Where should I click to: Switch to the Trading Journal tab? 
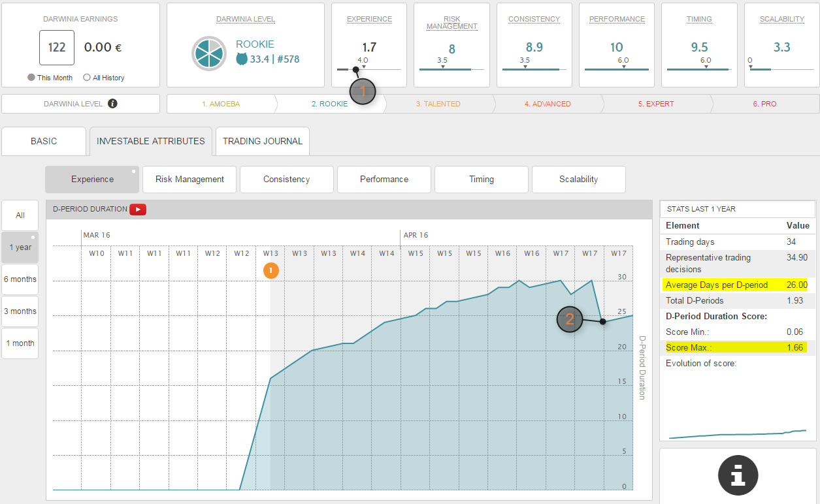[262, 141]
